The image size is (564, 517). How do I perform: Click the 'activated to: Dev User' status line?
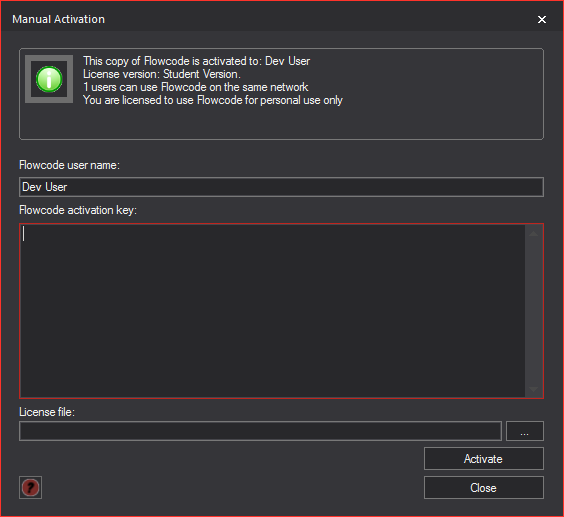tap(196, 61)
